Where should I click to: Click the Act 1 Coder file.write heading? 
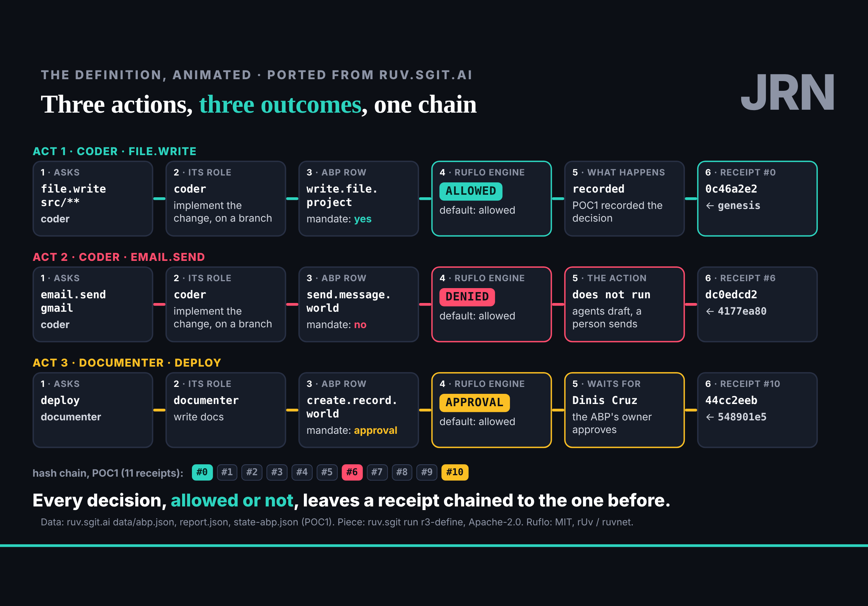tap(114, 151)
